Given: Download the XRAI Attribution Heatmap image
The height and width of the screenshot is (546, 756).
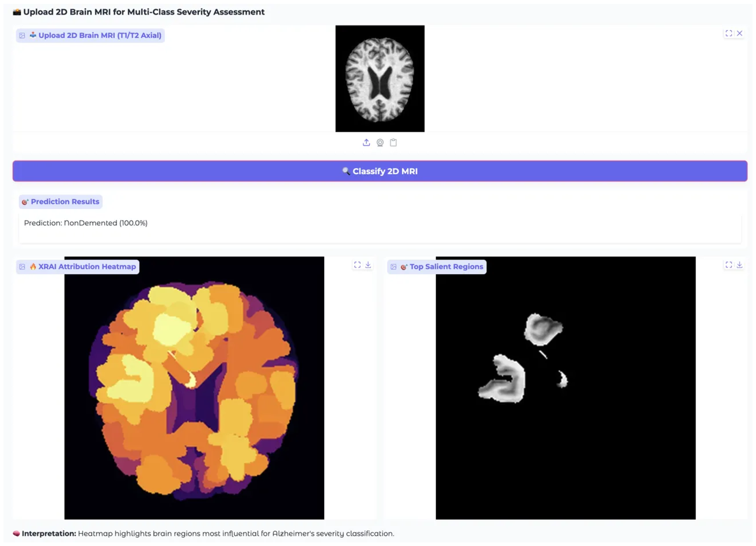Looking at the screenshot, I should click(x=368, y=265).
